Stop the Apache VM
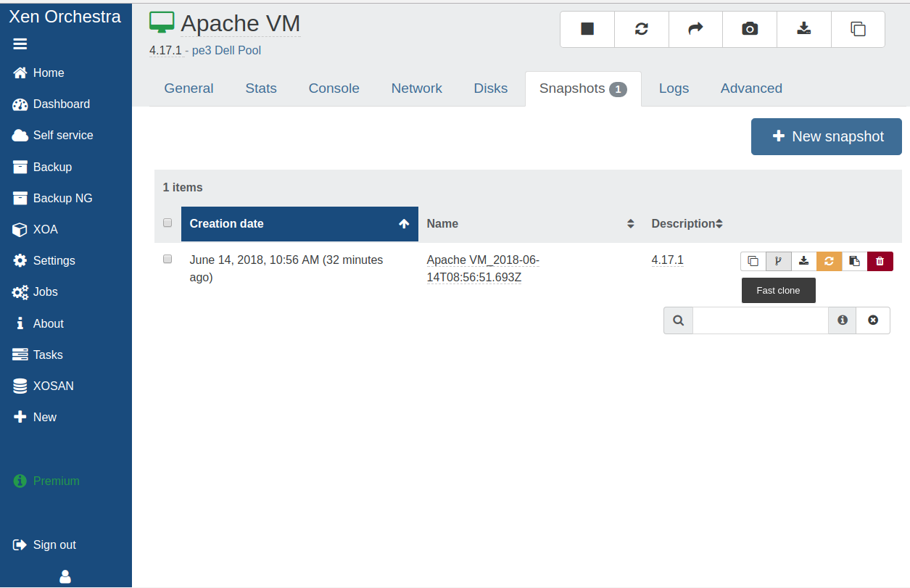The image size is (910, 588). coord(587,29)
